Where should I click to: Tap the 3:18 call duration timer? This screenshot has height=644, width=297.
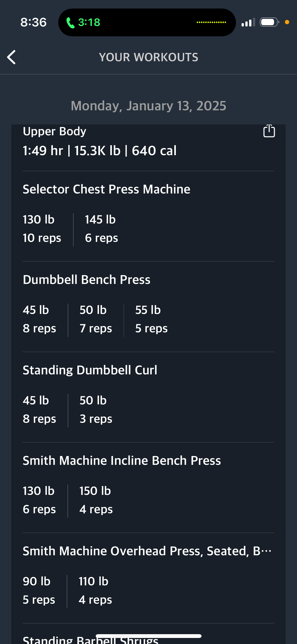click(x=89, y=22)
